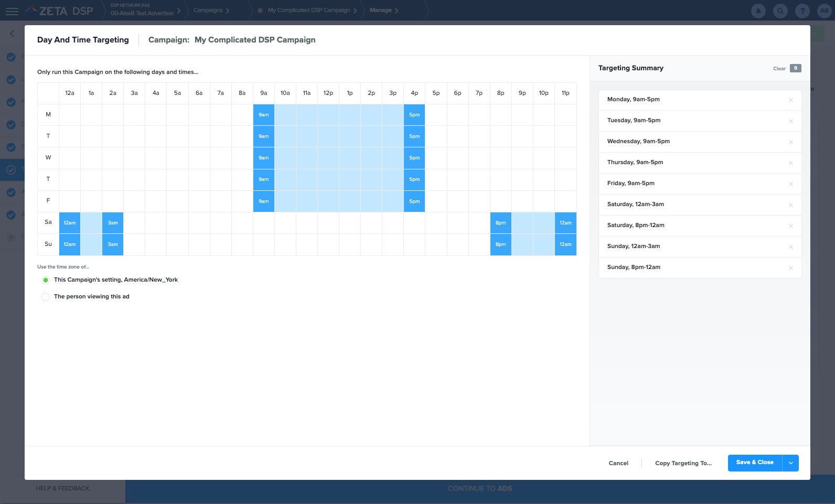This screenshot has height=504, width=835.
Task: Go to Campaigns in the breadcrumb
Action: click(208, 10)
